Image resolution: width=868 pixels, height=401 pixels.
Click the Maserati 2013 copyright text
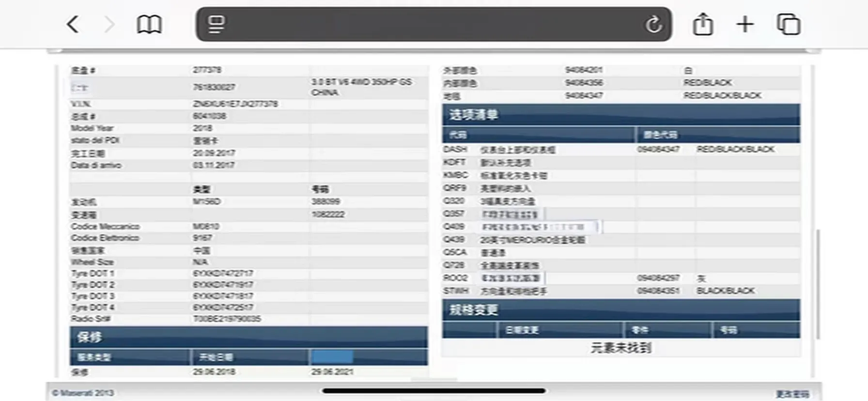83,393
